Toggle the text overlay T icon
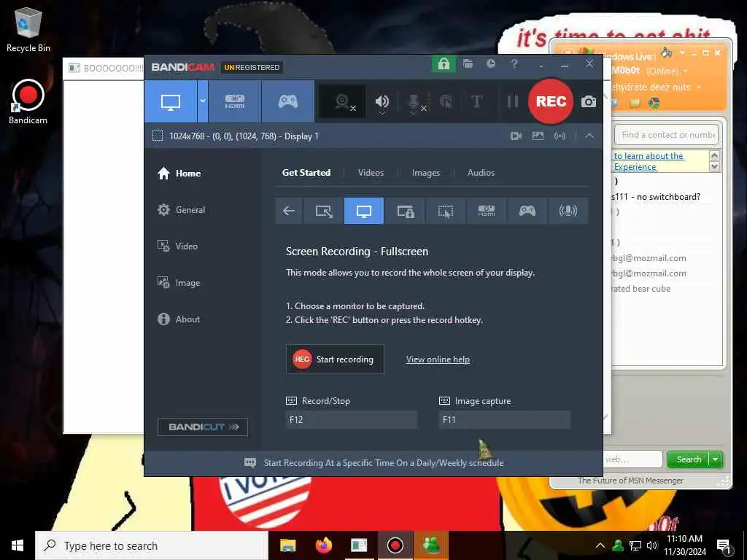Screen dimensions: 747x560 pyautogui.click(x=476, y=101)
